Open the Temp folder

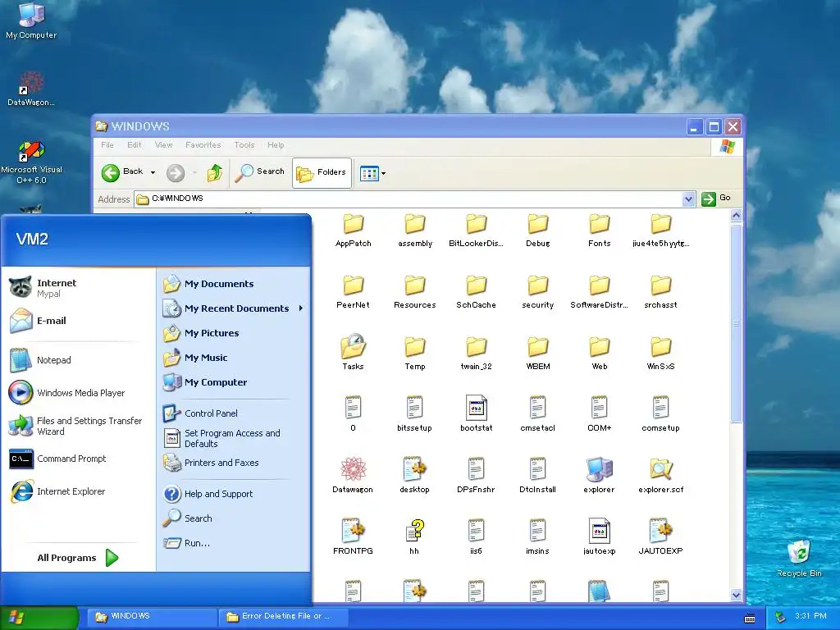[x=414, y=354]
